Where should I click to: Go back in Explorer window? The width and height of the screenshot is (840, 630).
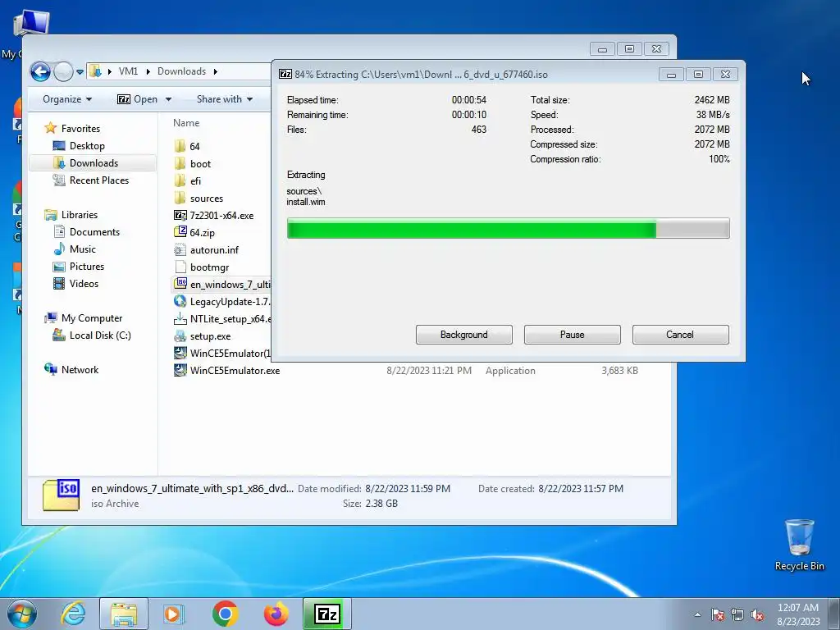pos(40,71)
